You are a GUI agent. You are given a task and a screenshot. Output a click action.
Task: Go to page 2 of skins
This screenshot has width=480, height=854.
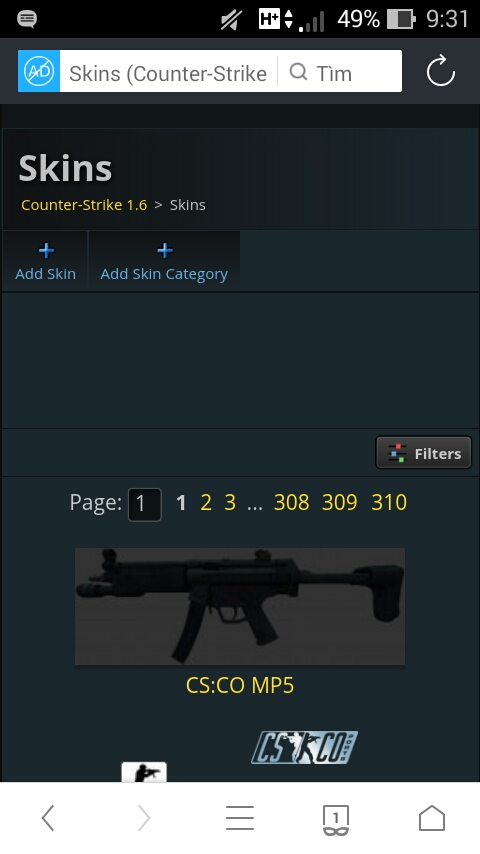point(206,502)
